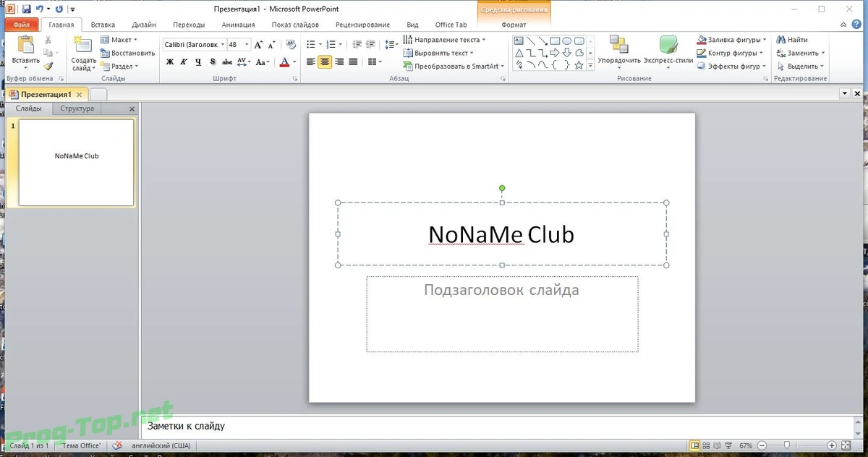
Task: Insert a text box shape from gallery
Action: (518, 41)
